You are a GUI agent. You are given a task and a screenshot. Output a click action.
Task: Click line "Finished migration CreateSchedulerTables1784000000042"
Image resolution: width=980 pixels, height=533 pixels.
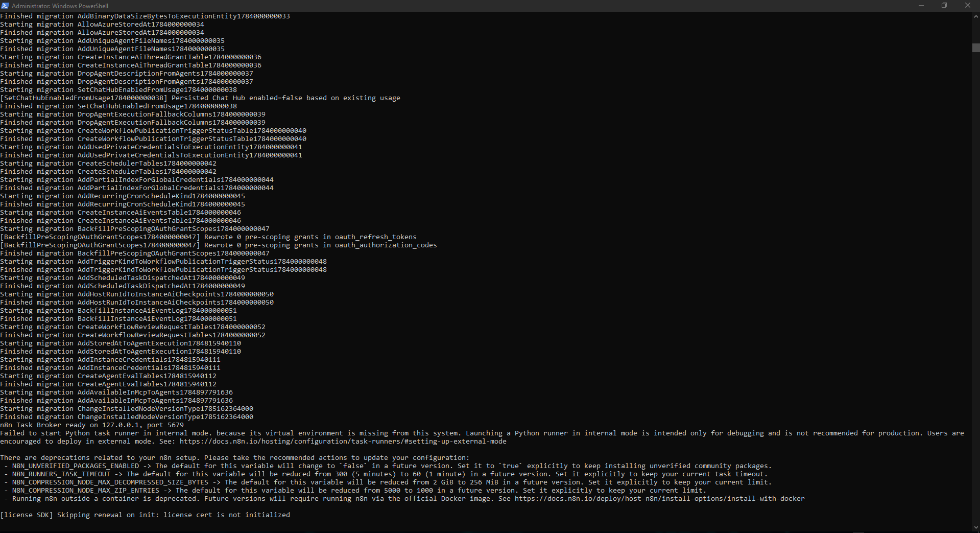click(x=108, y=172)
